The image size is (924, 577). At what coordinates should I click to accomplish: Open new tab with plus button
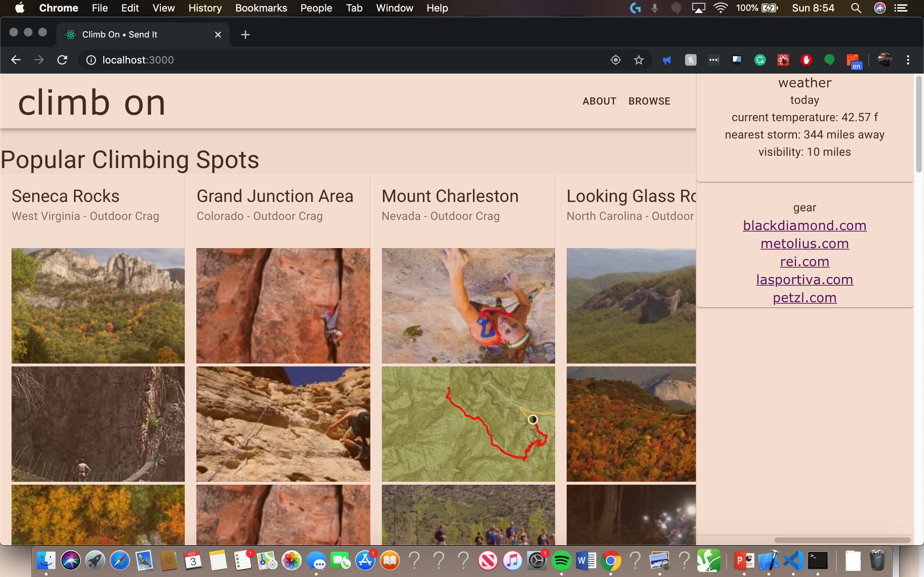coord(245,35)
